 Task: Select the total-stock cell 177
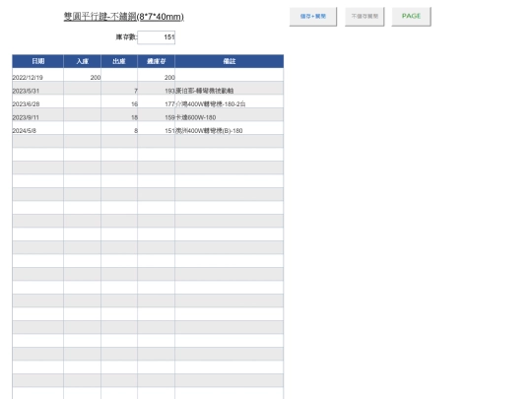pyautogui.click(x=156, y=101)
